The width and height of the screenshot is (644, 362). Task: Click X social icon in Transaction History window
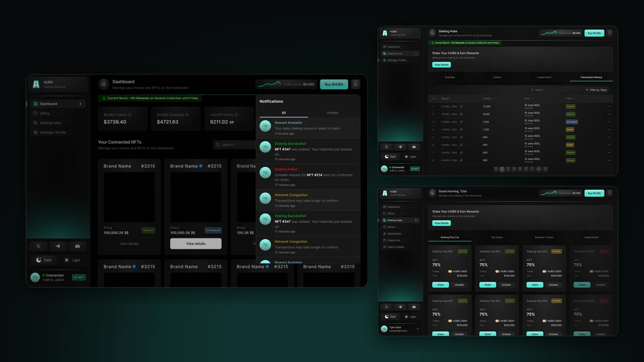pyautogui.click(x=386, y=147)
